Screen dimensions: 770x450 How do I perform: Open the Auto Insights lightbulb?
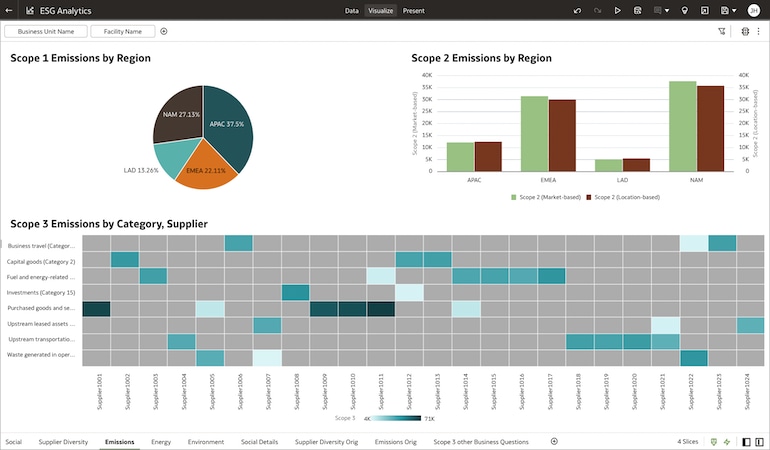pos(684,10)
